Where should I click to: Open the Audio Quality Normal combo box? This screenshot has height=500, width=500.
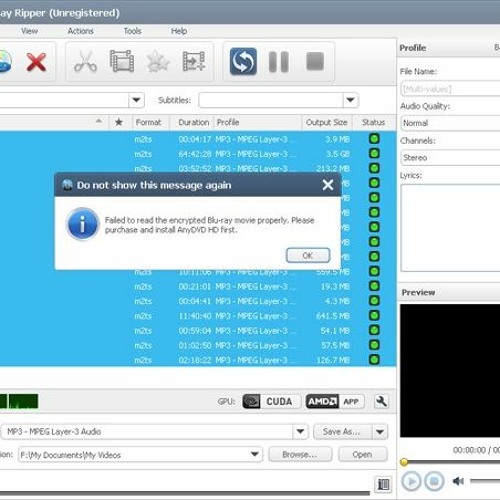[450, 123]
